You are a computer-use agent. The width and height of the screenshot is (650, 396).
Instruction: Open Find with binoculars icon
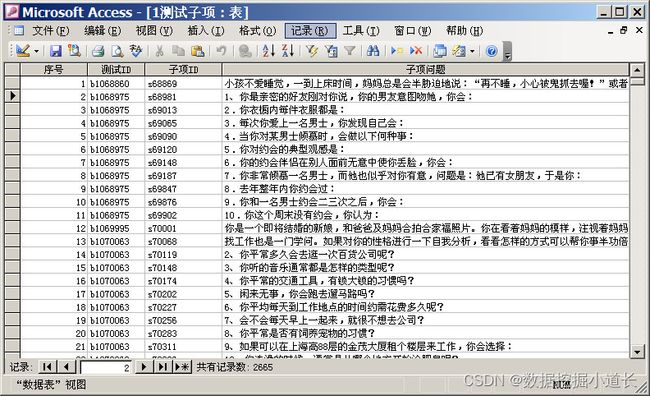click(x=373, y=51)
